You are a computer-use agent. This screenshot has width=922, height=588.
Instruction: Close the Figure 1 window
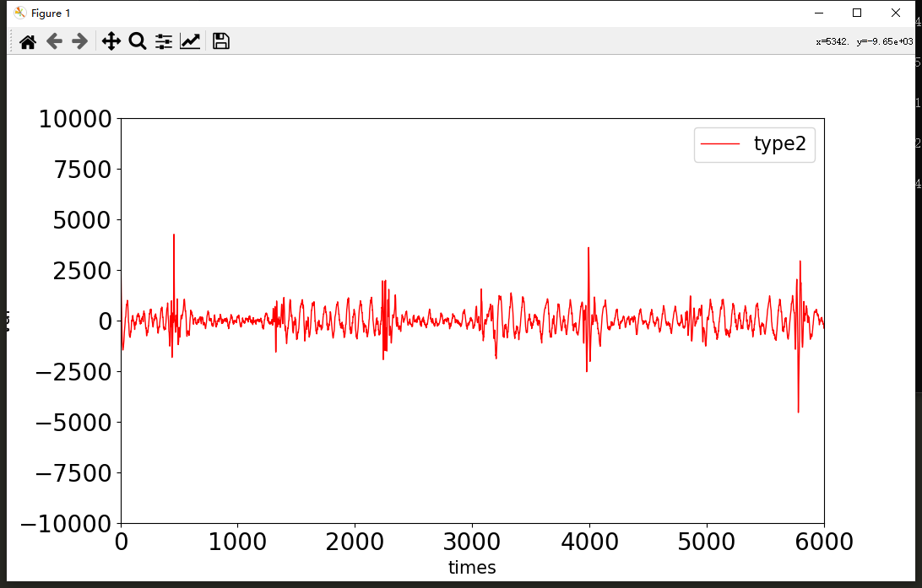(x=896, y=13)
